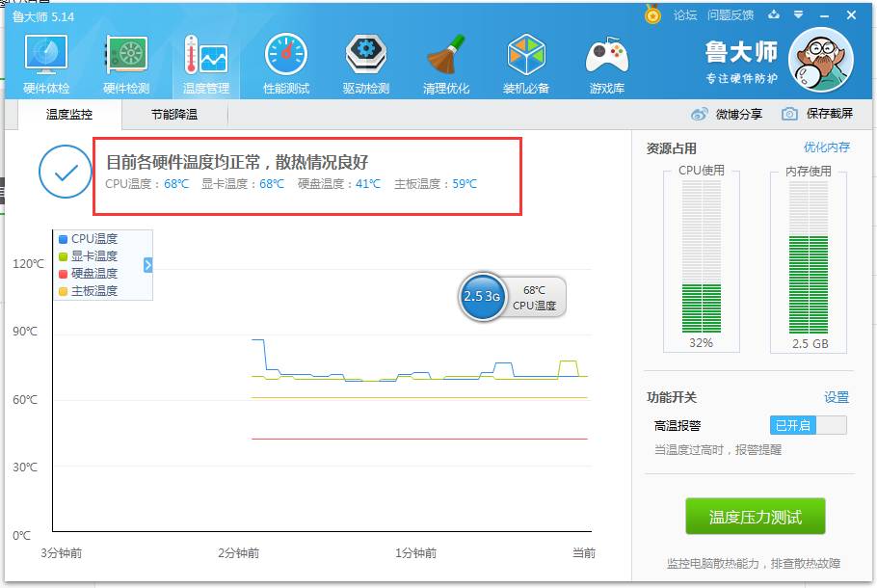Click the skin/upload icon next to 问题反馈

[774, 14]
